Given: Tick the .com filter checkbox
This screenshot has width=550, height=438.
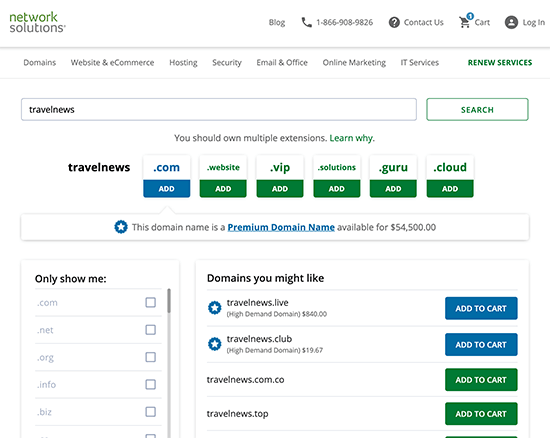Looking at the screenshot, I should (150, 302).
